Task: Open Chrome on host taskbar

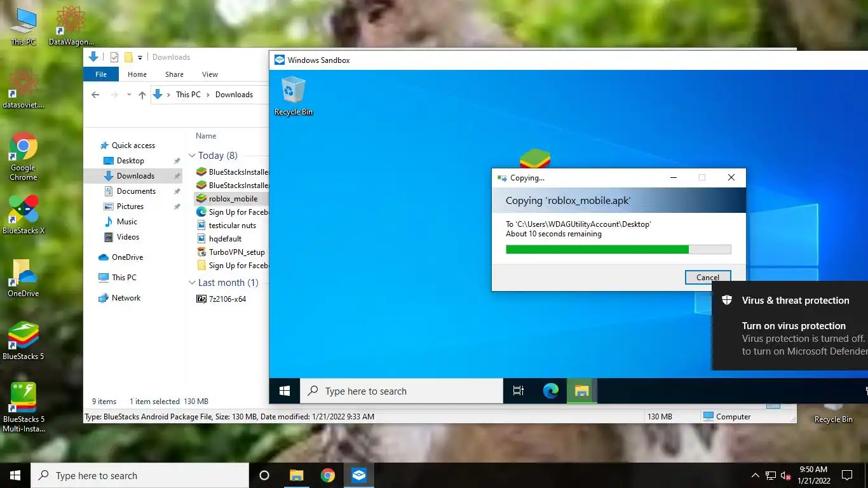Action: [x=328, y=475]
